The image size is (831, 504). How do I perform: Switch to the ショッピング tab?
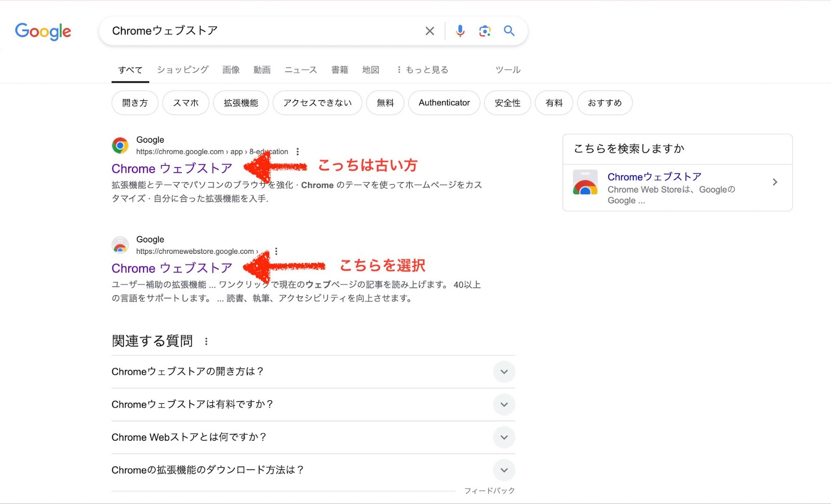click(183, 70)
